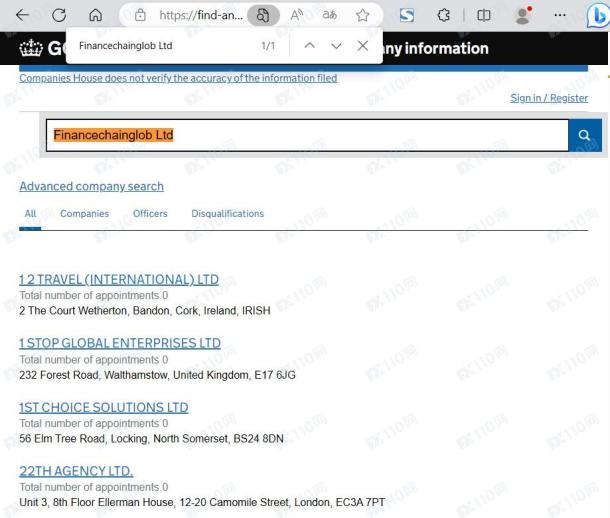The height and width of the screenshot is (518, 610).
Task: Jump to the next find result
Action: (x=336, y=46)
